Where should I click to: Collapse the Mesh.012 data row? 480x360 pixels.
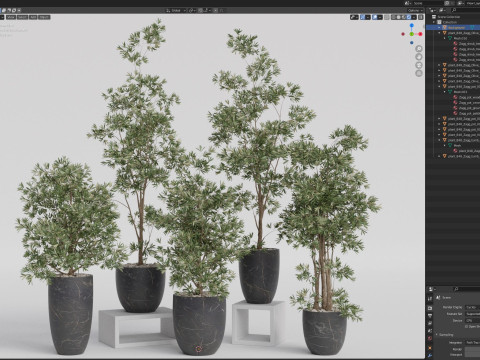point(445,38)
